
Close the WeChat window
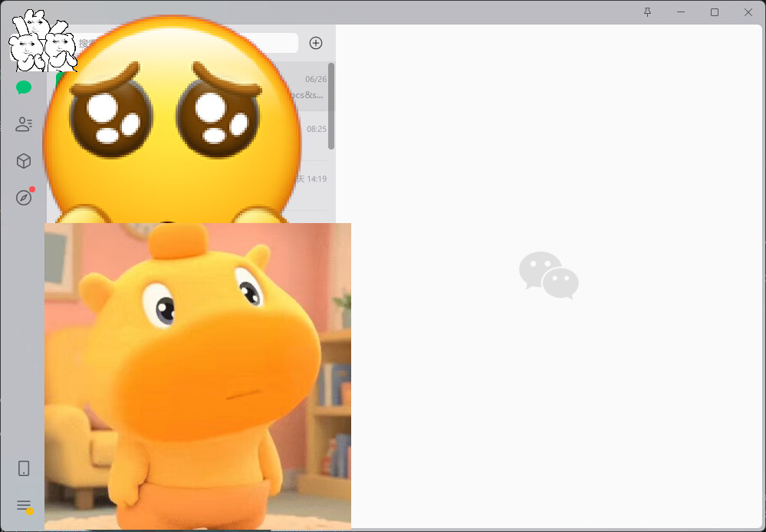click(748, 12)
